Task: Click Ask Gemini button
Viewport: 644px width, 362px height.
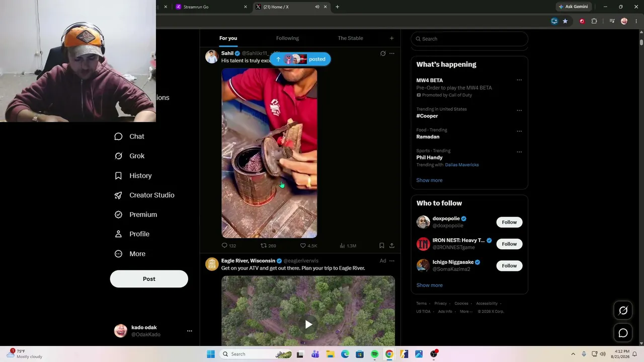Action: point(573,7)
